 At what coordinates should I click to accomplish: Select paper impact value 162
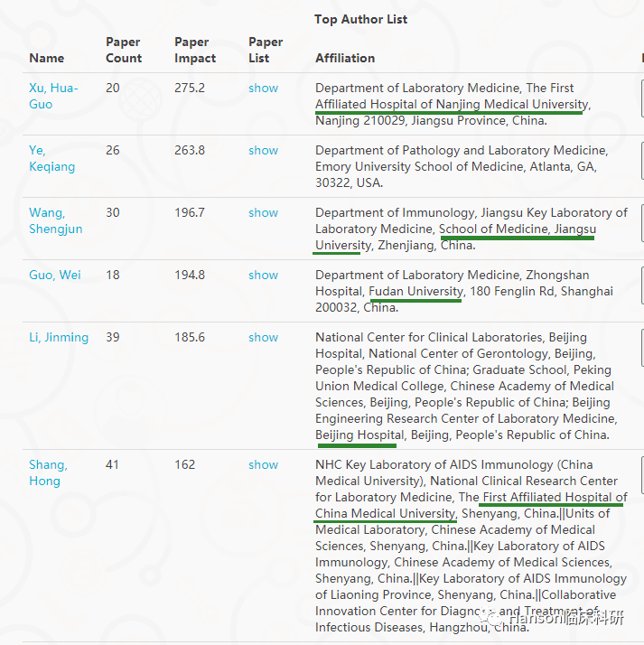pos(184,465)
